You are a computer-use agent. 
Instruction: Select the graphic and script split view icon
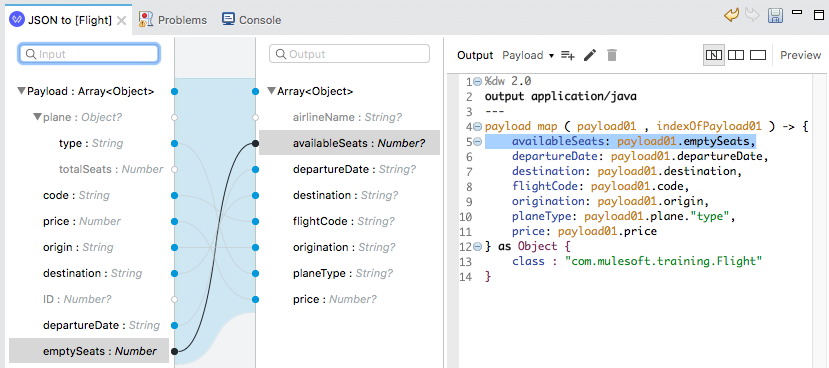(x=714, y=55)
